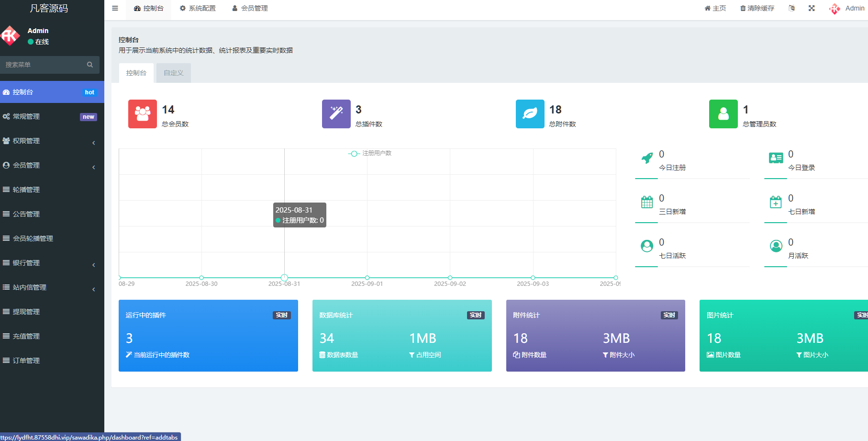Click the purple 总插件数 magic wand icon

pos(336,114)
